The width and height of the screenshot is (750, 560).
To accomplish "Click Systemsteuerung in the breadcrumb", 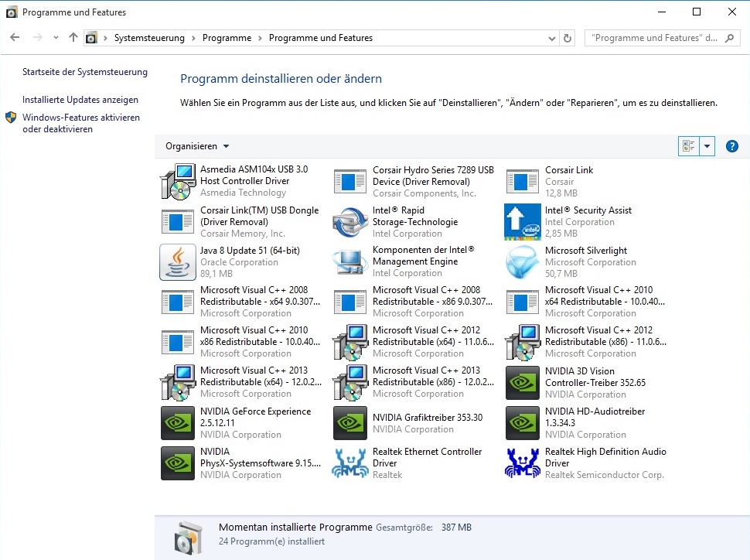I will pyautogui.click(x=149, y=38).
